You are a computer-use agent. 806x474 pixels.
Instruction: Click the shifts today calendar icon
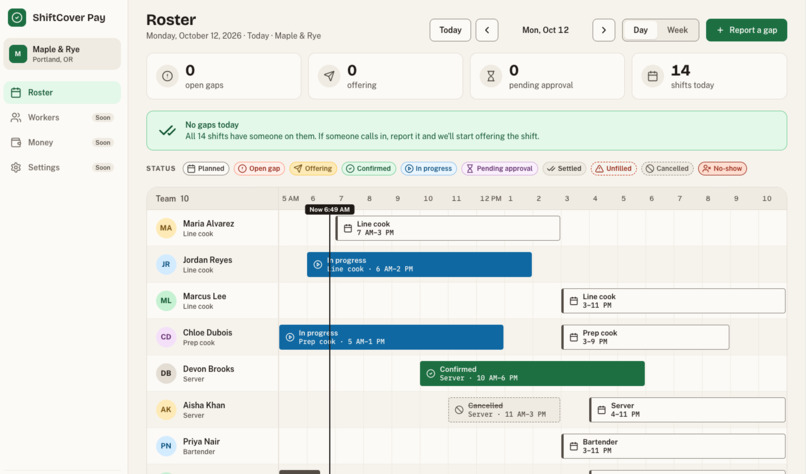[x=653, y=76]
